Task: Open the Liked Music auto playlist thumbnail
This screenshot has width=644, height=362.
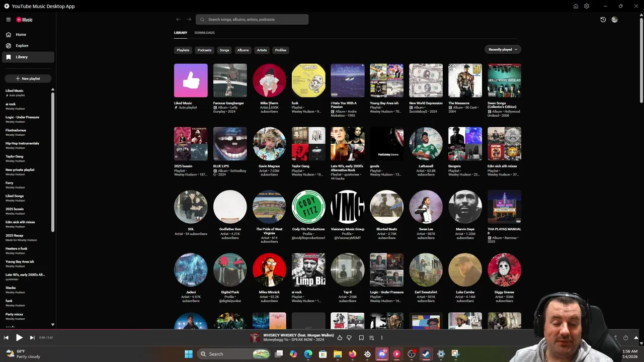Action: (191, 80)
